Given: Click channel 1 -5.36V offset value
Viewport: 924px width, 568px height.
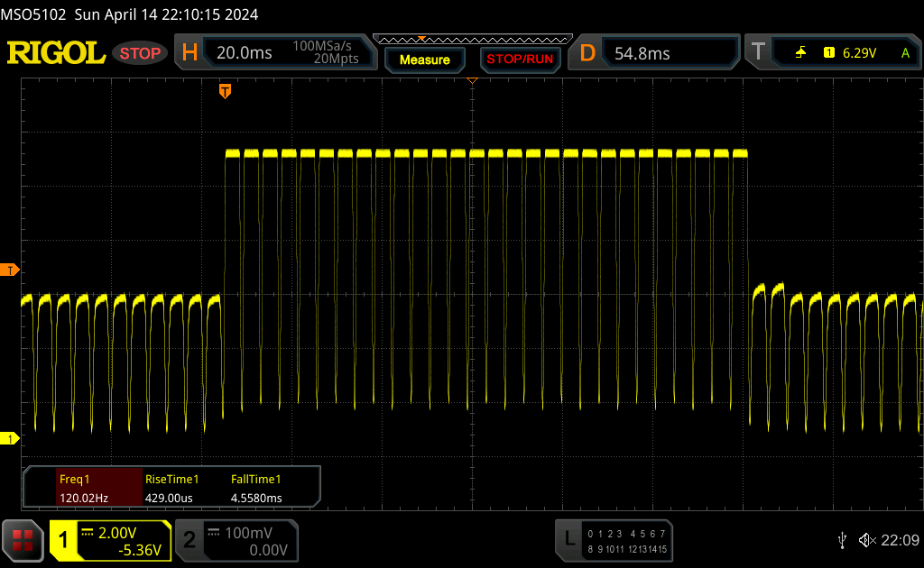Looking at the screenshot, I should tap(140, 550).
